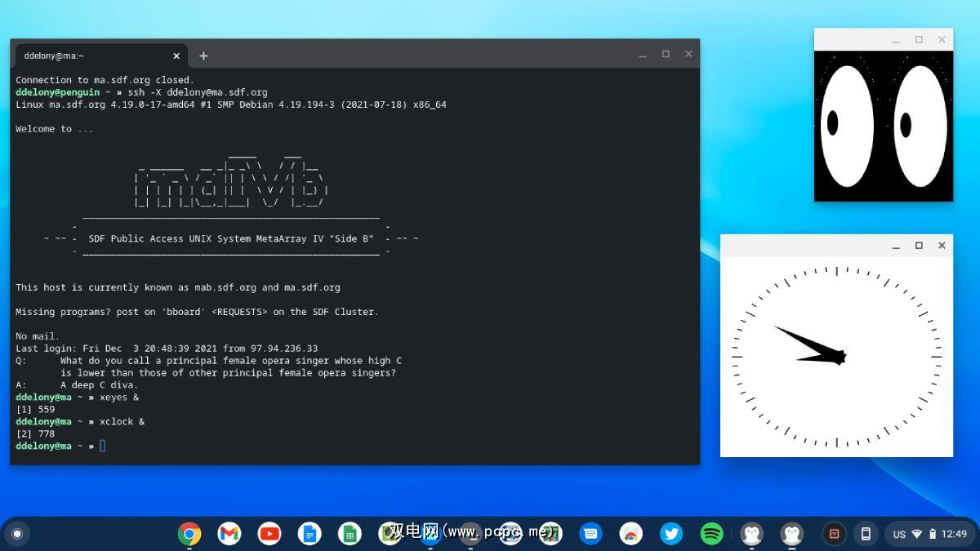Close the ddelony@ma:~ terminal tab
This screenshot has width=980, height=551.
(x=176, y=56)
